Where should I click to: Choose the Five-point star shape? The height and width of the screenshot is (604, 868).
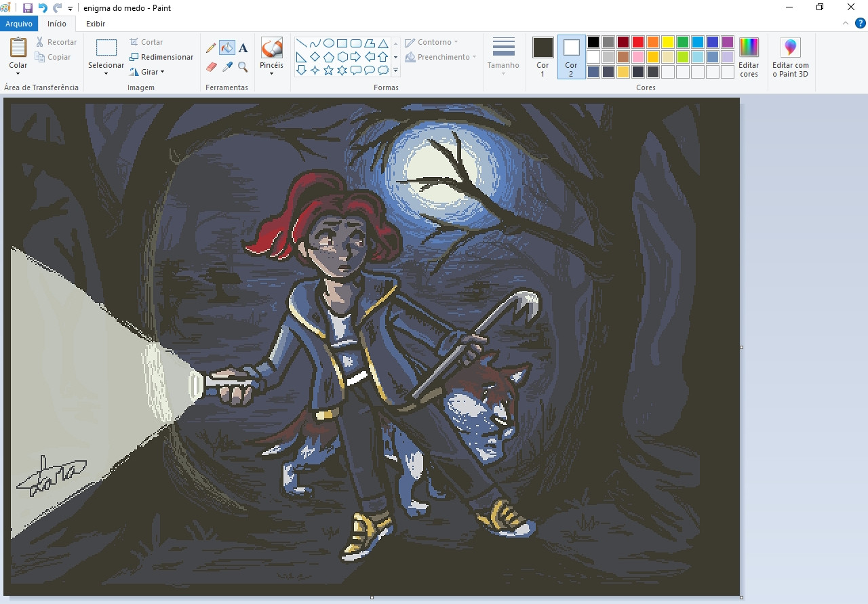point(329,71)
